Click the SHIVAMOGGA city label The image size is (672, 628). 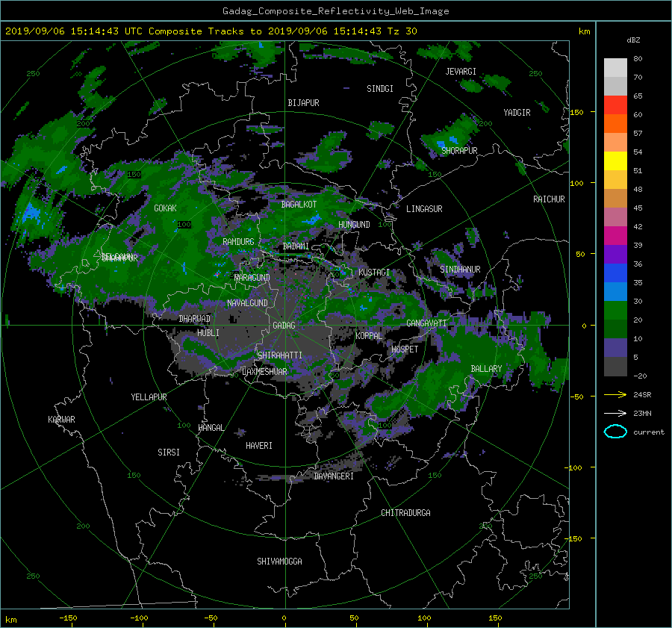coord(279,561)
